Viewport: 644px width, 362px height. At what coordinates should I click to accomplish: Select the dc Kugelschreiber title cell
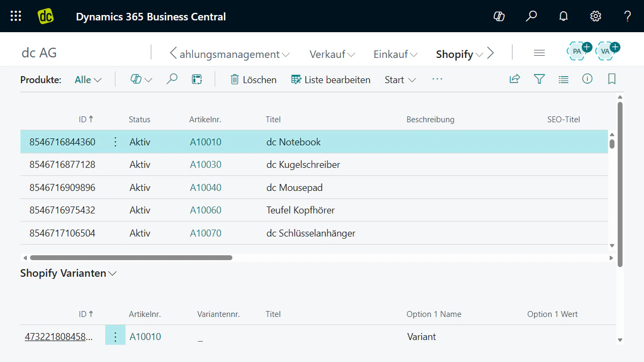303,165
